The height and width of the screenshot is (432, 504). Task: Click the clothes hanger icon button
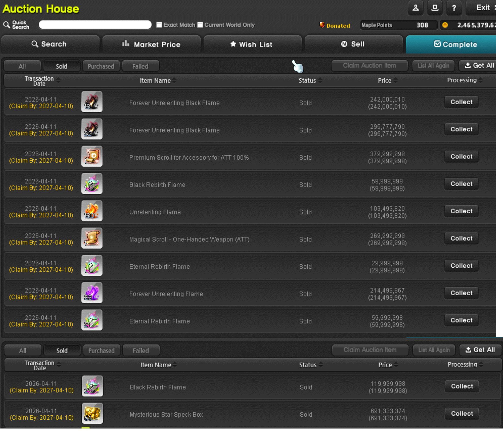415,8
